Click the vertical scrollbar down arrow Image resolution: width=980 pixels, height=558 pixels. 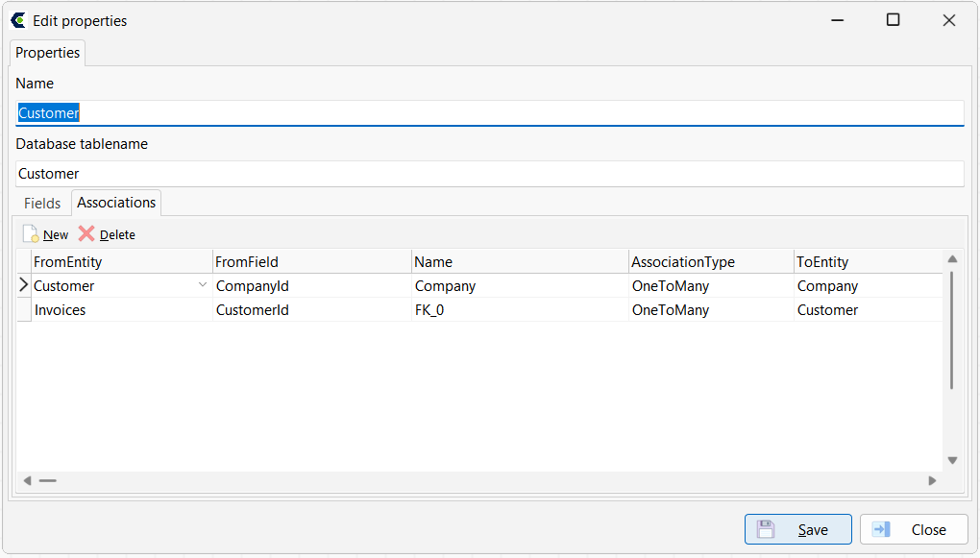point(952,461)
